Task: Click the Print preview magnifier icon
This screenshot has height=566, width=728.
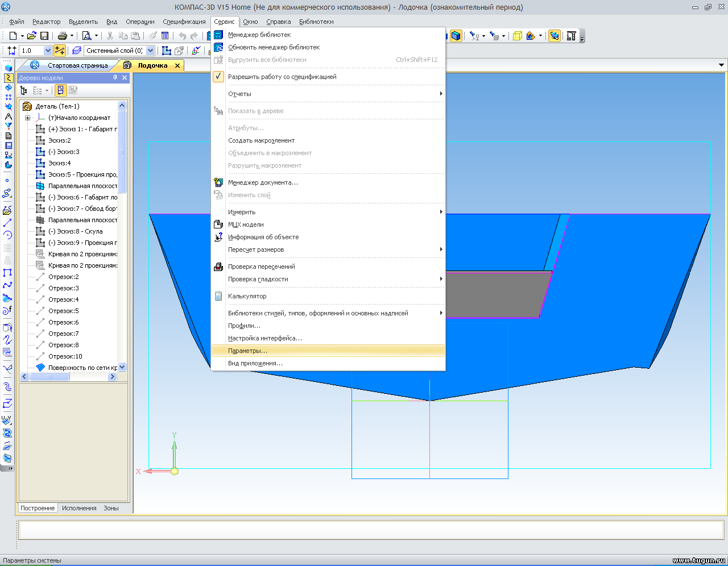Action: (x=86, y=36)
